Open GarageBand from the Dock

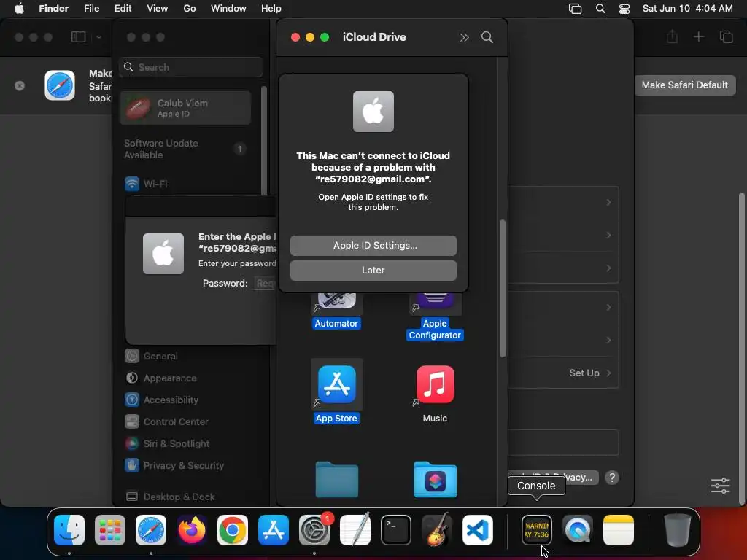pyautogui.click(x=437, y=530)
